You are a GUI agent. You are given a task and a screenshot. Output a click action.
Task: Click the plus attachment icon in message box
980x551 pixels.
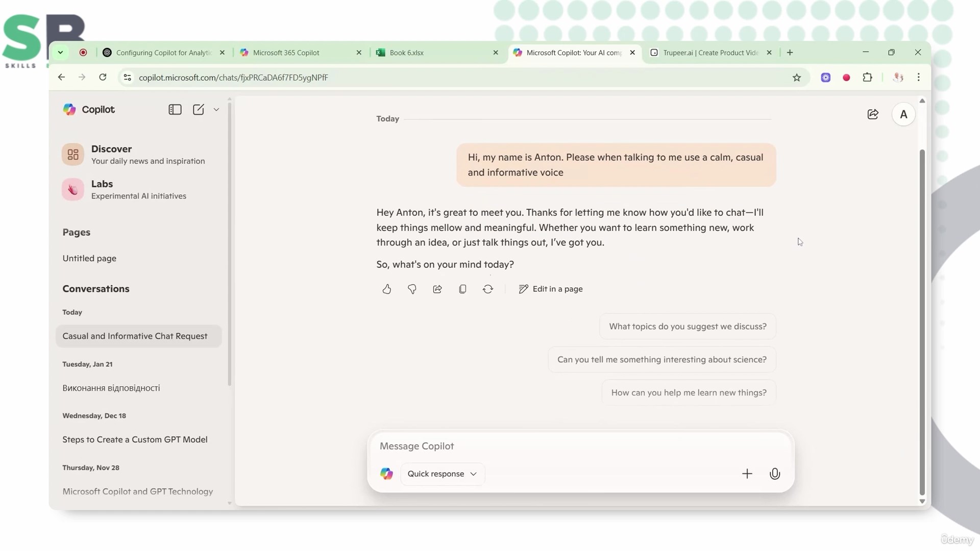pos(747,474)
